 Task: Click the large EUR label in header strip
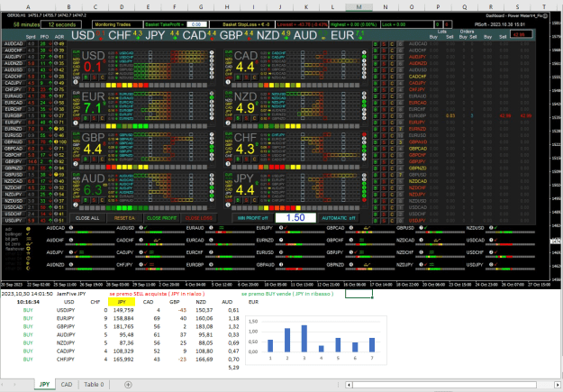(342, 35)
